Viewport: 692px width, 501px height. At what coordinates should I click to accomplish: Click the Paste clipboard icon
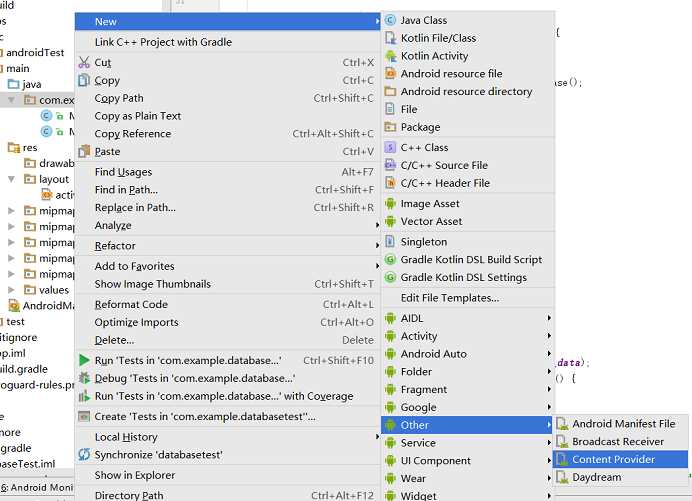[84, 151]
